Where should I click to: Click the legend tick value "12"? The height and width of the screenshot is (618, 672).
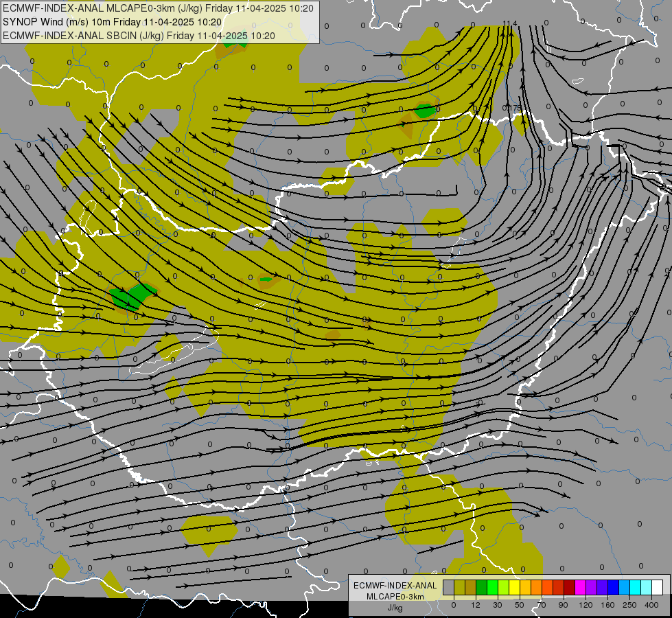[475, 605]
